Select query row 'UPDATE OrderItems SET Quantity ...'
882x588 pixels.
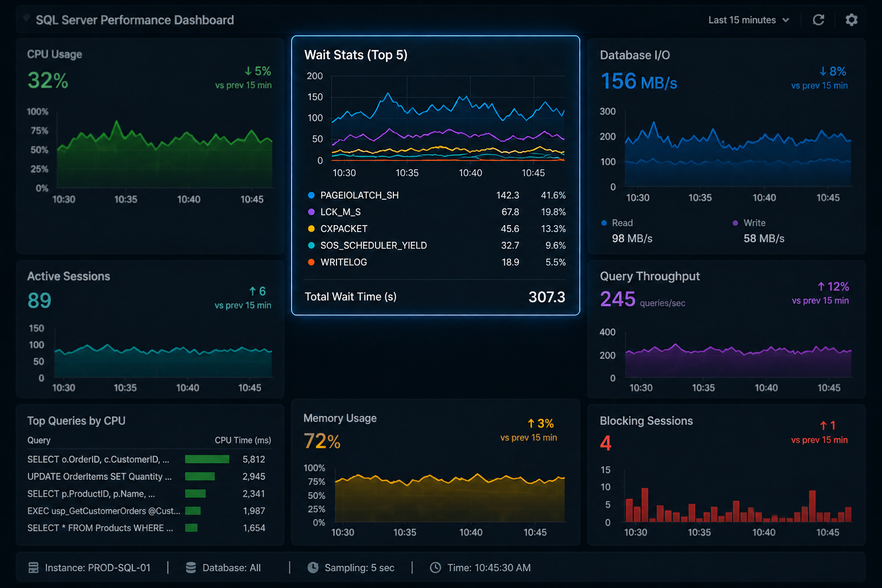coord(146,477)
